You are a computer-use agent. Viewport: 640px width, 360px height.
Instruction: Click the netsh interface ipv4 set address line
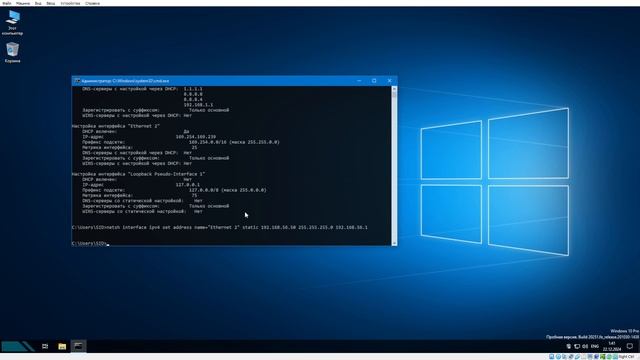[220, 227]
